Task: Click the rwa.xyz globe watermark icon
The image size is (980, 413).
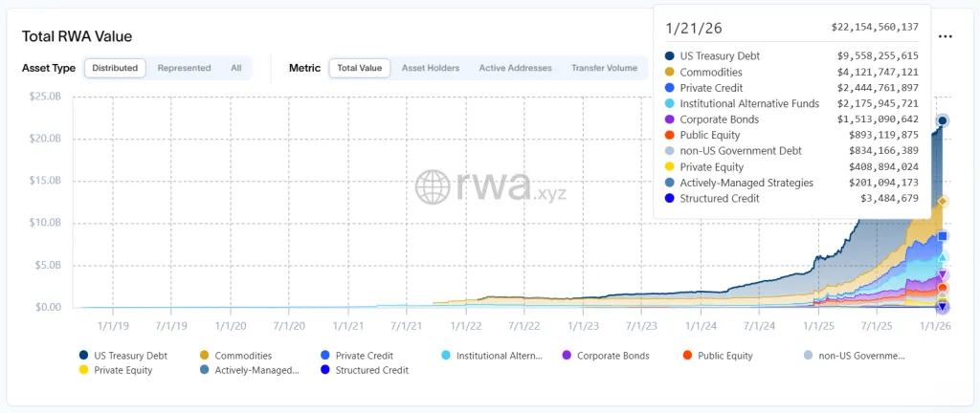Action: [434, 187]
